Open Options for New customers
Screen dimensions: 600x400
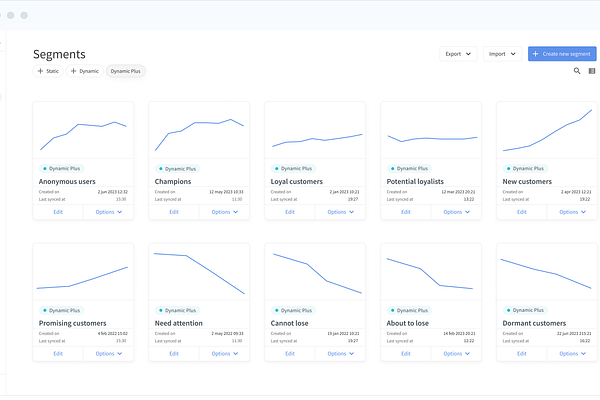(572, 212)
